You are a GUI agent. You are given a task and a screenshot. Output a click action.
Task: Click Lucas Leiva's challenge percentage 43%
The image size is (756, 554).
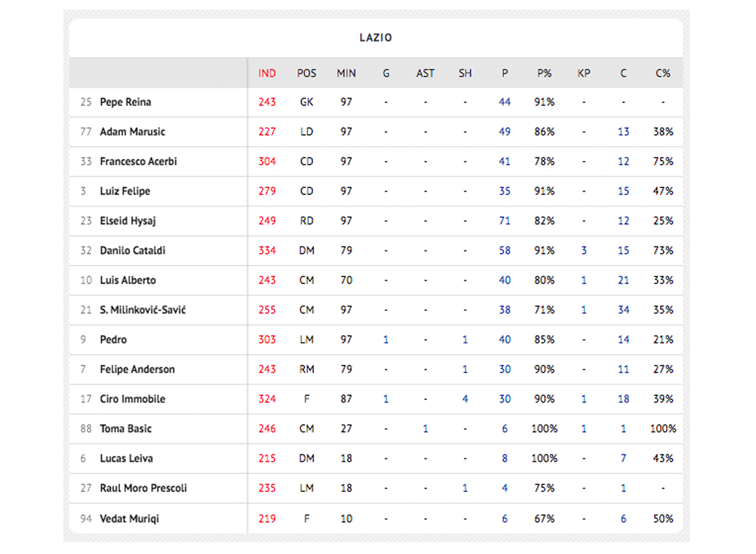[663, 458]
